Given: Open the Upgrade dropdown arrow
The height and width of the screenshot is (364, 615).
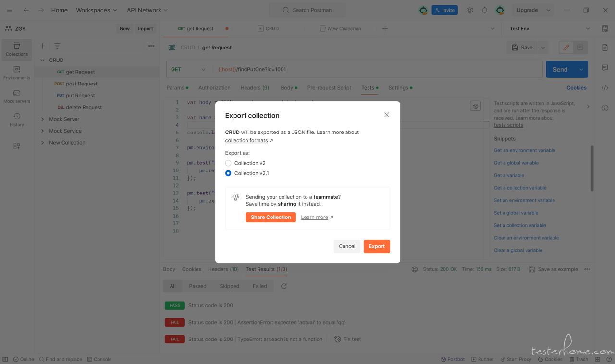Looking at the screenshot, I should (x=548, y=10).
